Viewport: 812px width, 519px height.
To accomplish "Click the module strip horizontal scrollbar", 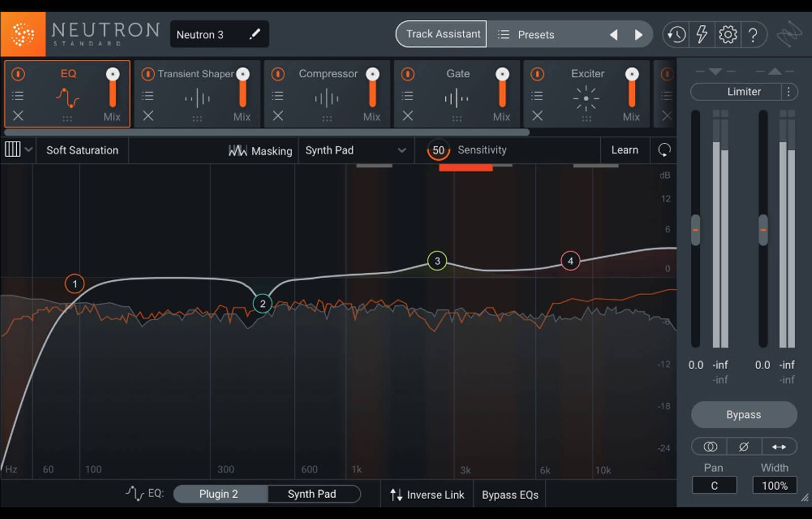I will (x=267, y=133).
